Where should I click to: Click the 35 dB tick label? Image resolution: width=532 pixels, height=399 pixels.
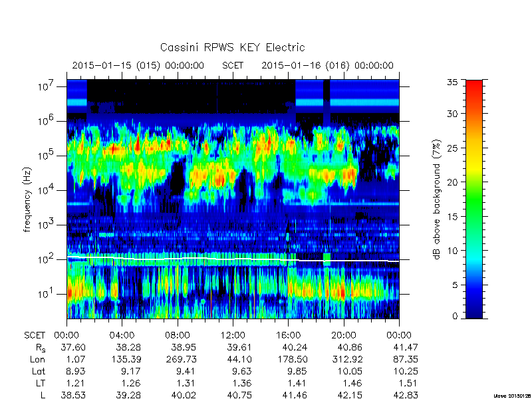[x=454, y=82]
